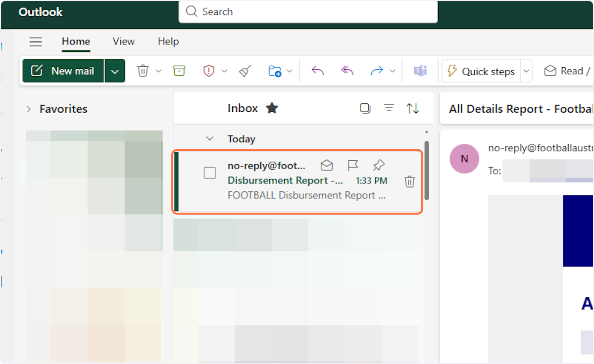Click the no-reply@footballaustr sender address in reading pane
Screen dimensions: 594x364
point(541,148)
